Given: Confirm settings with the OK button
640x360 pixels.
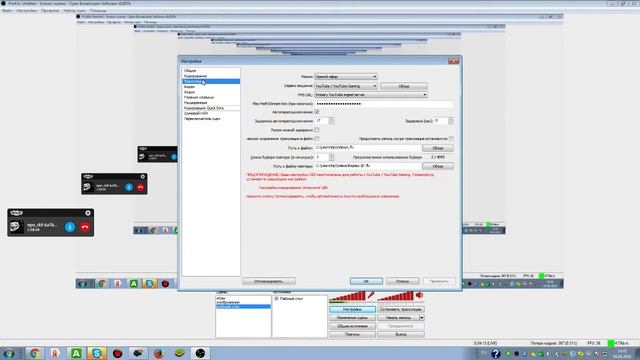Looking at the screenshot, I should tap(366, 281).
